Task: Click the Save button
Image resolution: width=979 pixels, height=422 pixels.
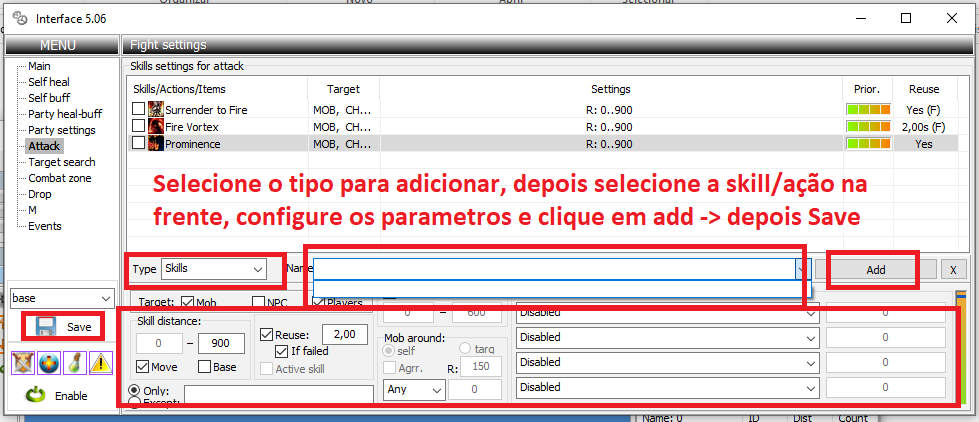Action: point(66,327)
